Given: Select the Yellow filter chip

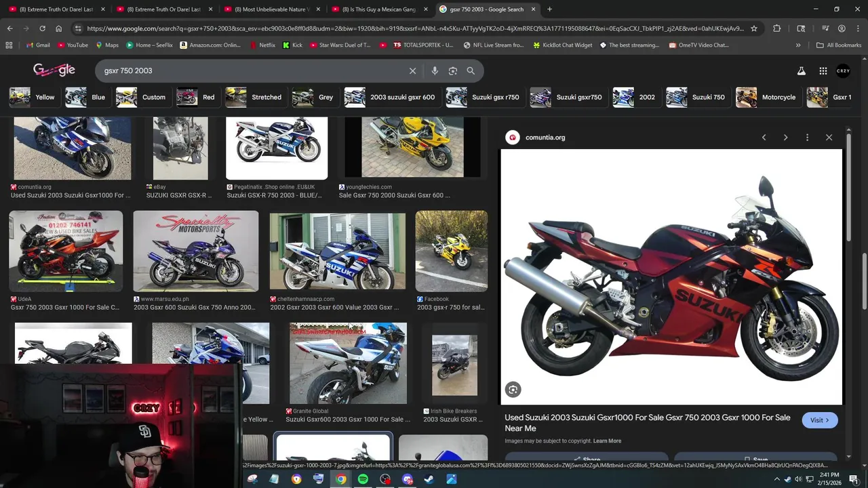Looking at the screenshot, I should click(33, 97).
